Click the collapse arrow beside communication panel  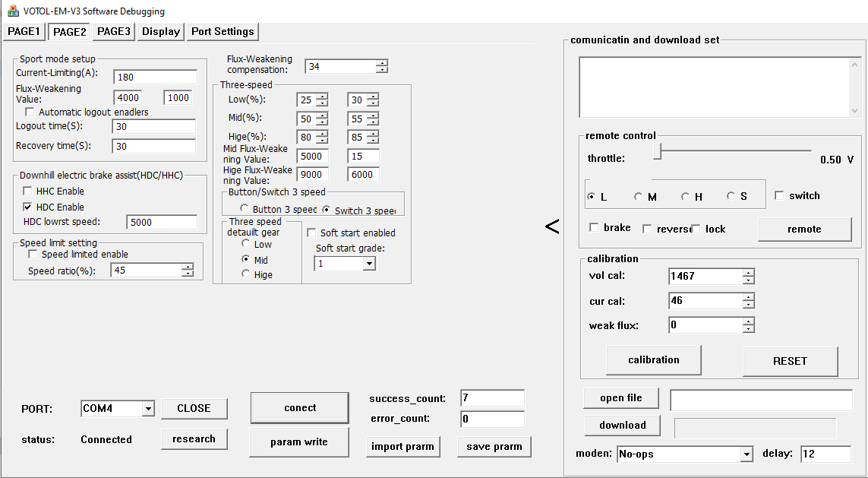[x=552, y=226]
